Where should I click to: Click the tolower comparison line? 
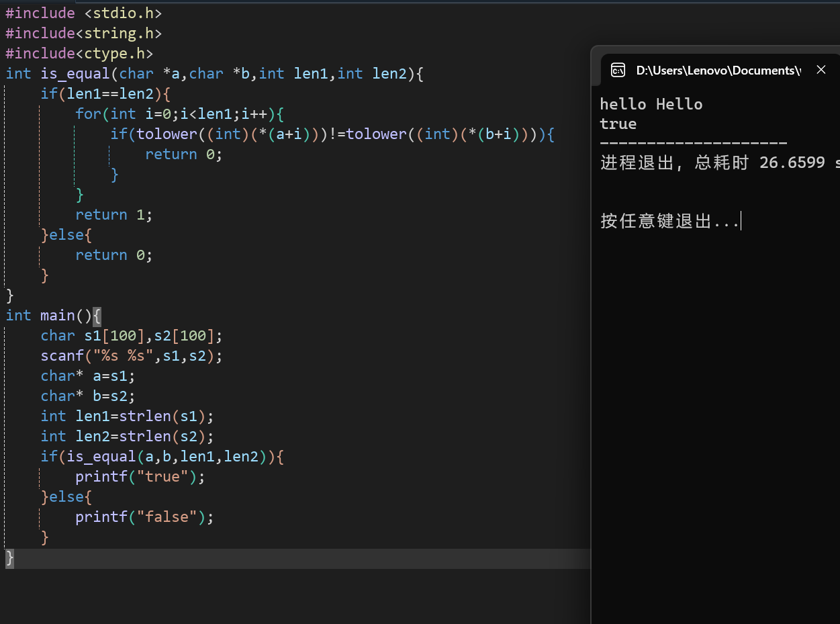pyautogui.click(x=333, y=134)
